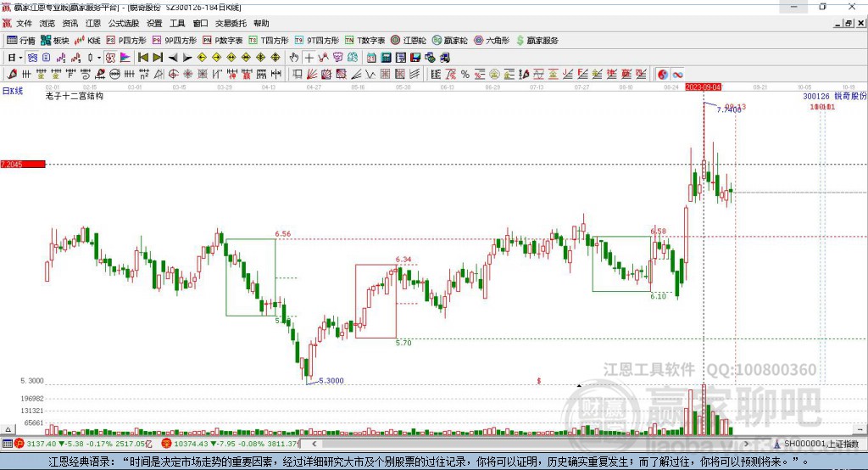
Task: Toggle the colorful flag icon in toolbar
Action: click(125, 58)
